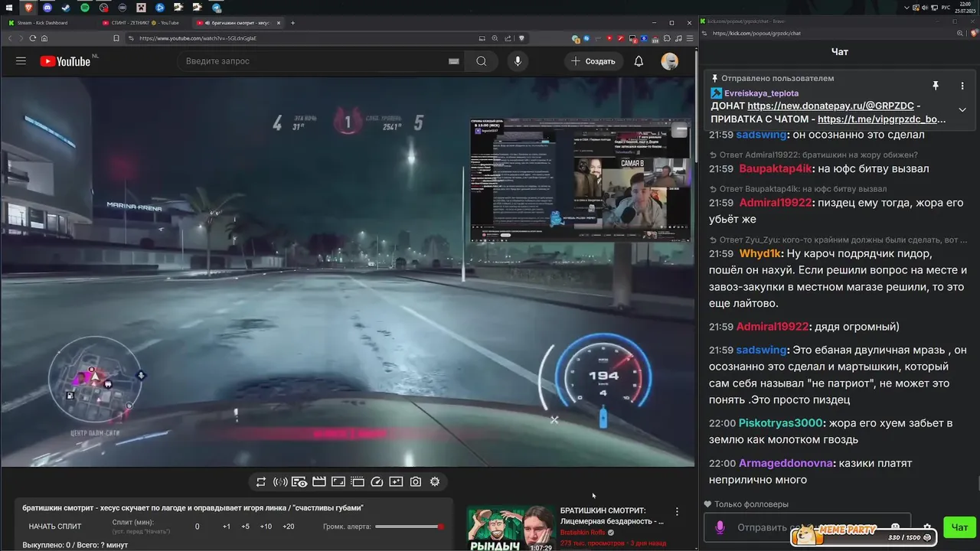Click the plain rectangle frame icon under player
Screen dimensions: 980x551
coord(338,481)
